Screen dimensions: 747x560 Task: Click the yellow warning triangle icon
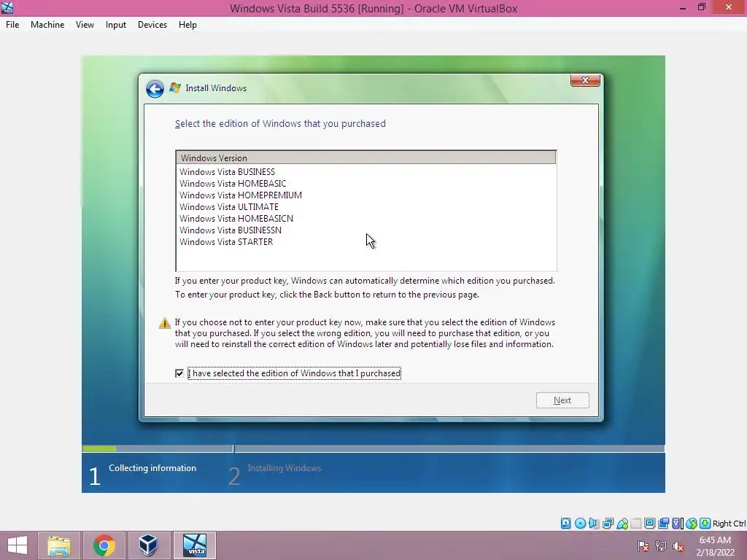[164, 323]
